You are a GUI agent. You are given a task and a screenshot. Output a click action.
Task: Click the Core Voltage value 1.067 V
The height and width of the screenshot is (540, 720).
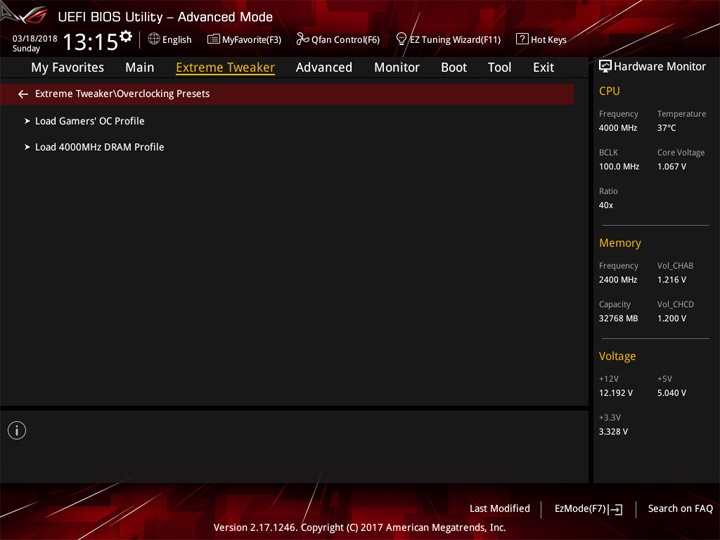(x=672, y=167)
